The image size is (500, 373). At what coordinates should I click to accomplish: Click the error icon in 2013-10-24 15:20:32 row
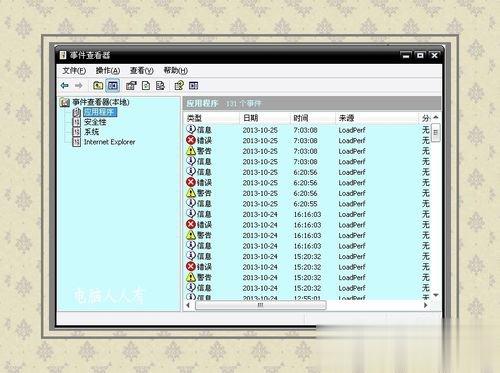coord(191,267)
